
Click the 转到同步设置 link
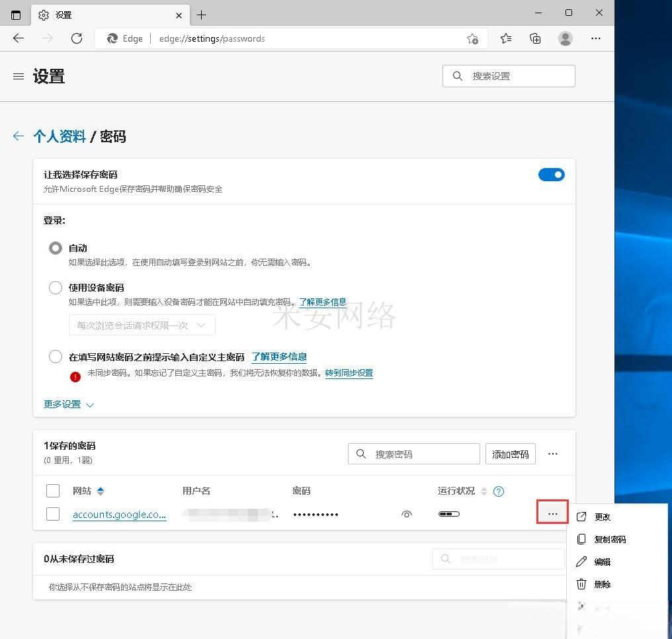pyautogui.click(x=349, y=373)
